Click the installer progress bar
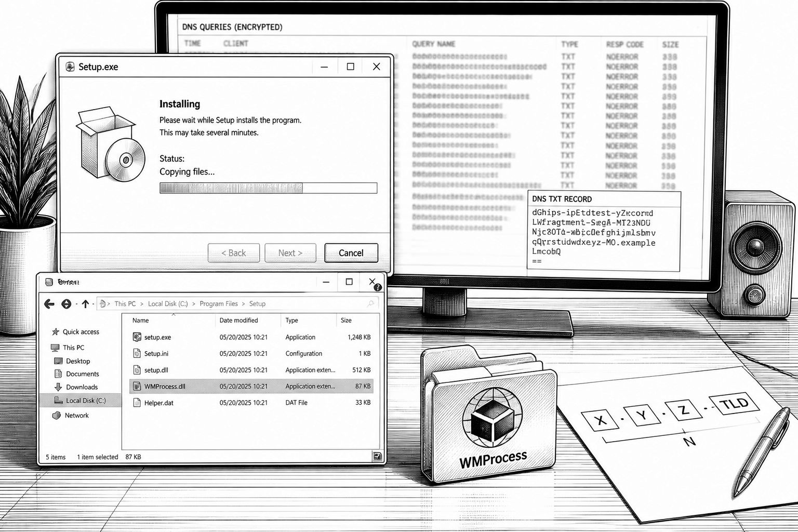This screenshot has height=532, width=798. [x=268, y=188]
